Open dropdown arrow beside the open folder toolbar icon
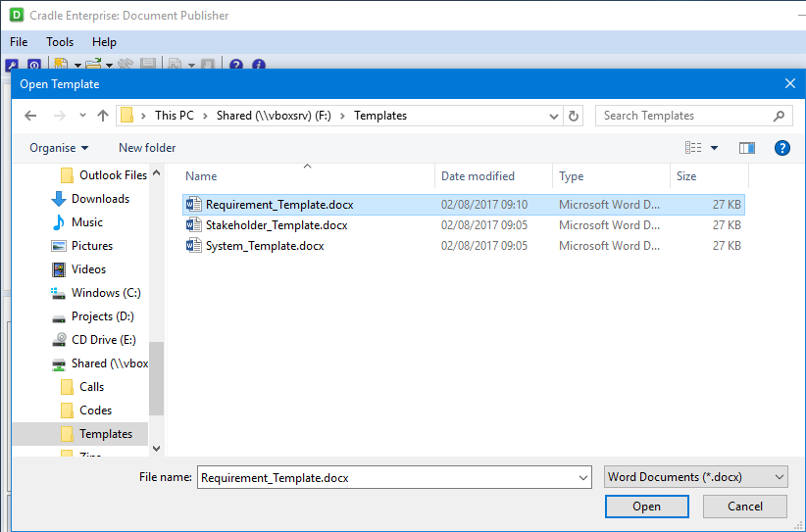806x532 pixels. click(109, 66)
